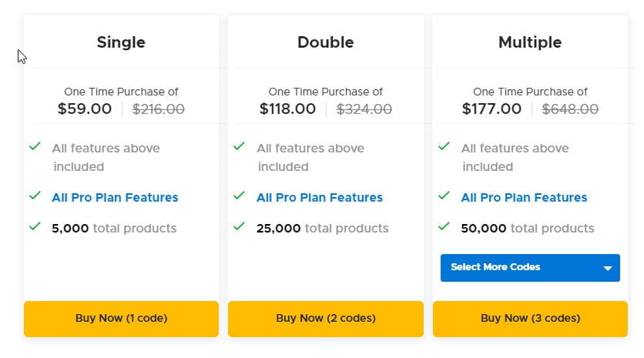Click the checkmark beside Single's All Pro Plan Features

pyautogui.click(x=35, y=196)
